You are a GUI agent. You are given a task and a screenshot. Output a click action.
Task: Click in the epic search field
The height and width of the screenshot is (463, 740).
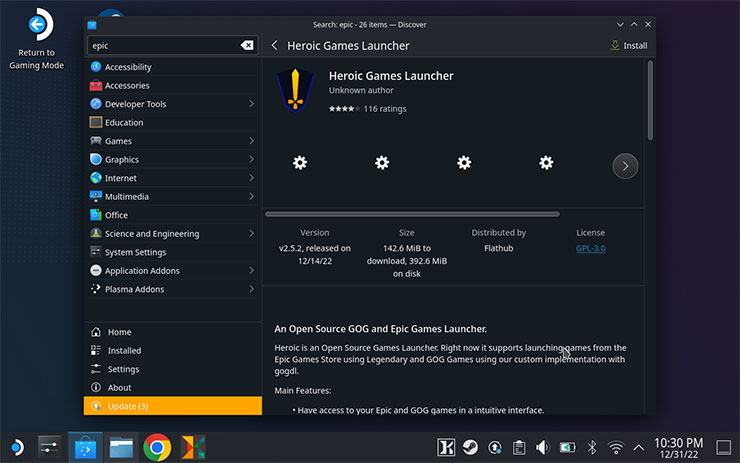(160, 45)
